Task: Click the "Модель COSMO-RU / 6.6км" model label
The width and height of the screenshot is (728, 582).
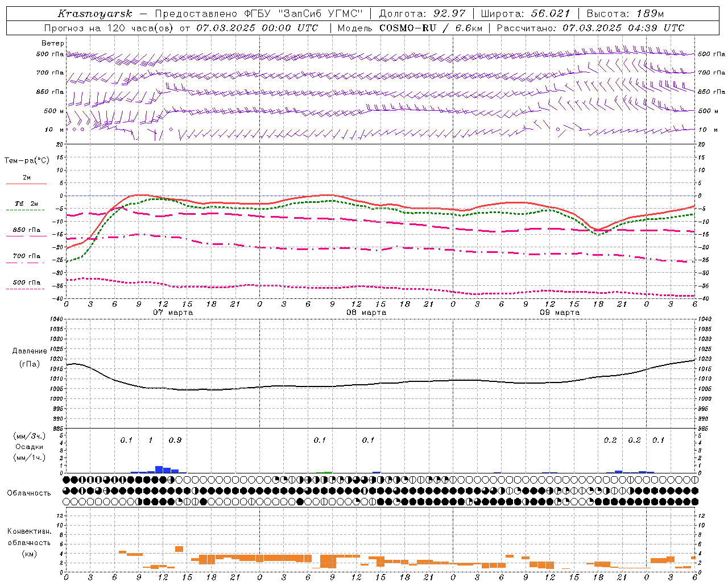Action: pos(409,28)
